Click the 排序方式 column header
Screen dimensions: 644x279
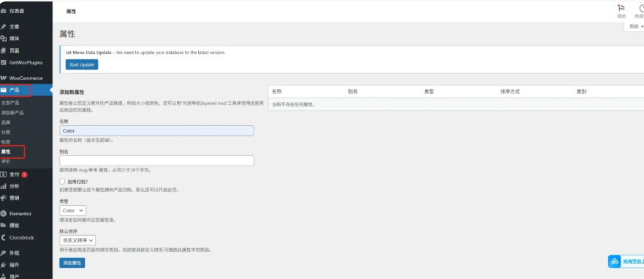509,92
